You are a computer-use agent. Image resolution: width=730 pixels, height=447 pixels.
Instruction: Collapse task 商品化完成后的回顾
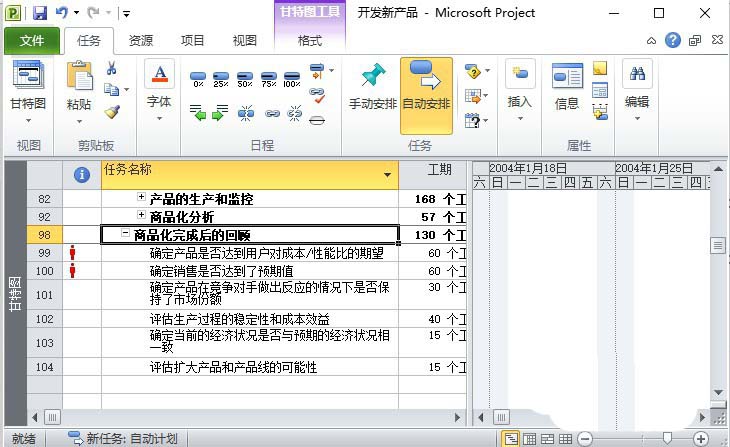(125, 233)
